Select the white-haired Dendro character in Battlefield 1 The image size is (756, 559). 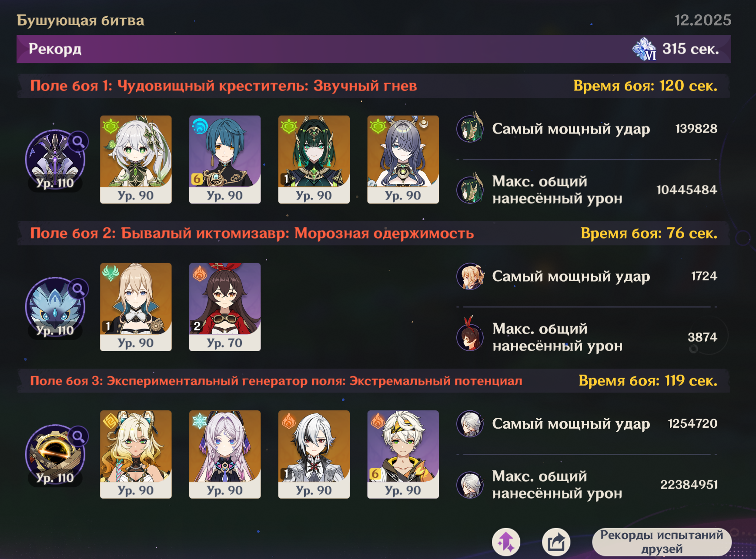(x=136, y=160)
